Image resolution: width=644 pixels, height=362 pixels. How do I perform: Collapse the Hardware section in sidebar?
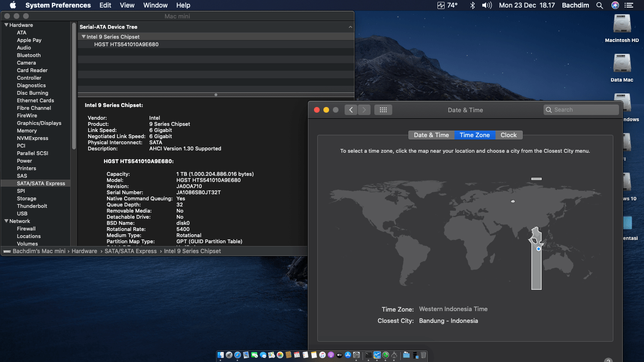pyautogui.click(x=6, y=25)
